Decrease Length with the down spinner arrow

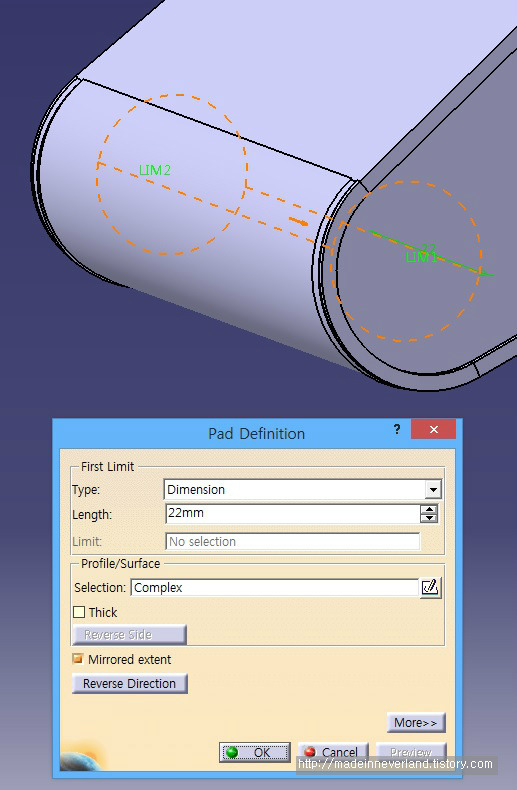pyautogui.click(x=429, y=518)
